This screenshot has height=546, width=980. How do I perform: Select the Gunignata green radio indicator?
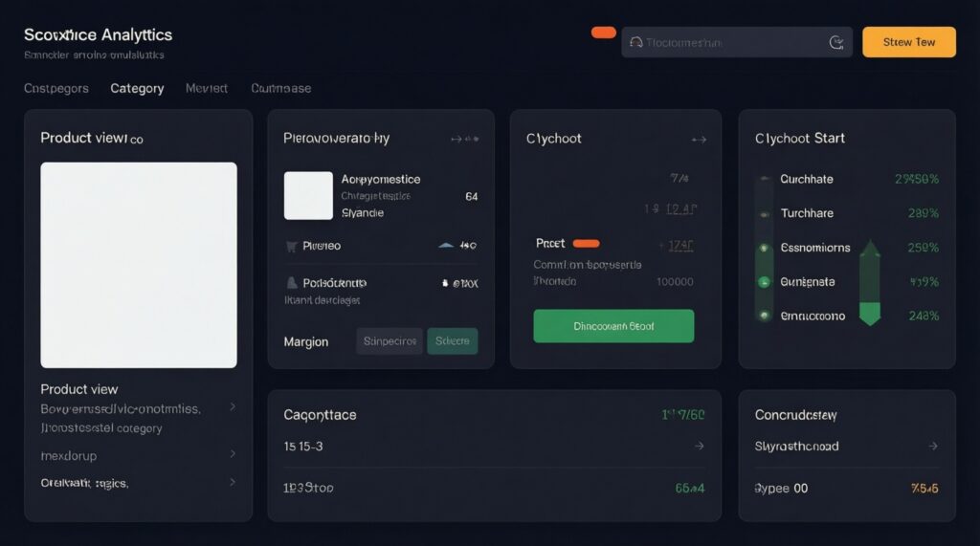(764, 282)
